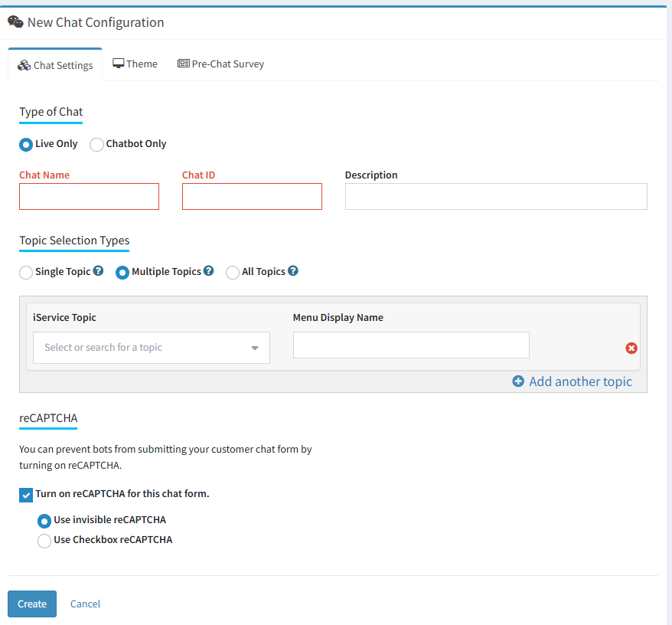This screenshot has width=672, height=625.
Task: Switch to the Theme tab
Action: [135, 64]
